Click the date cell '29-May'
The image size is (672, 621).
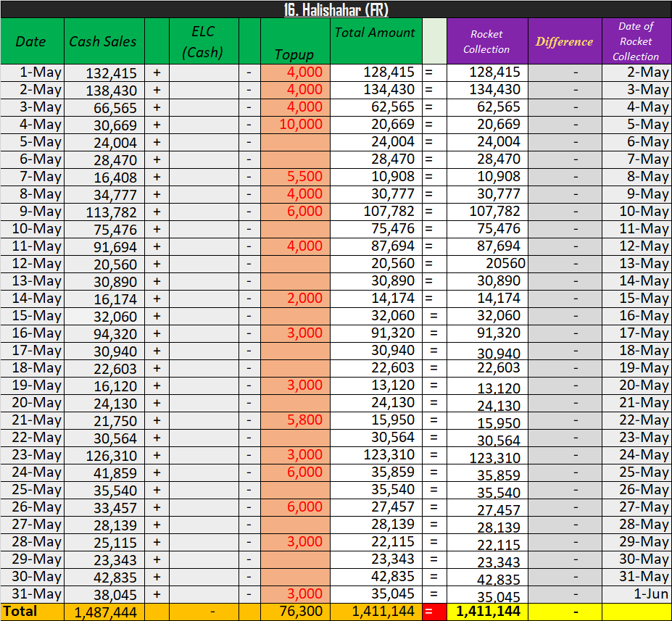tap(32, 559)
